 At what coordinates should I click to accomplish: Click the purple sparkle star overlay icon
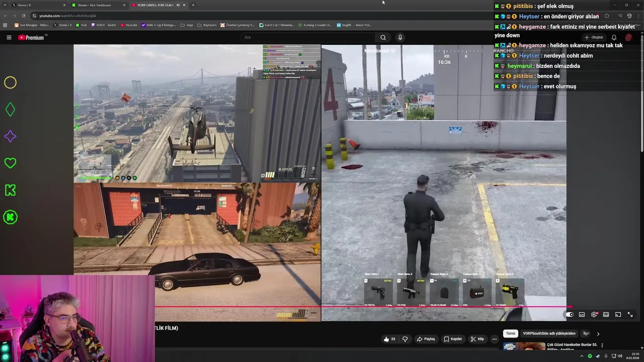click(x=10, y=136)
